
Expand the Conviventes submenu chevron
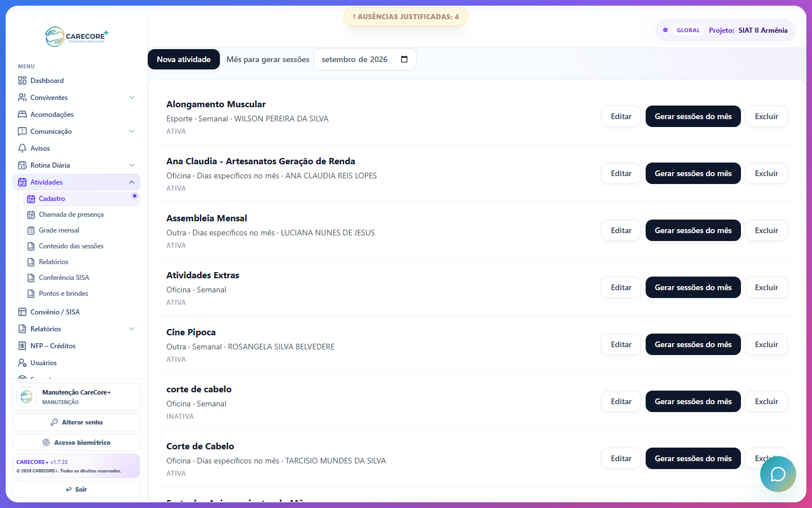pos(131,98)
